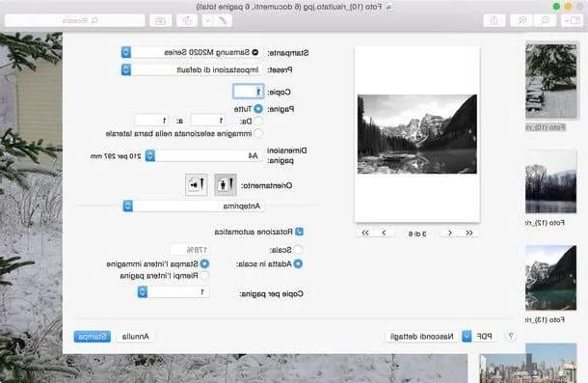Toggle the Rotazione automatica checkbox

[x=299, y=232]
